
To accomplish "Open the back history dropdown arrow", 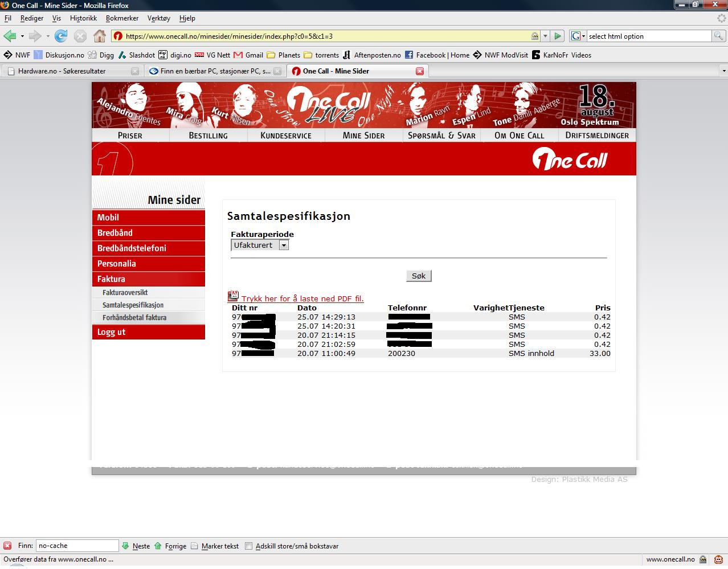I will pyautogui.click(x=22, y=36).
